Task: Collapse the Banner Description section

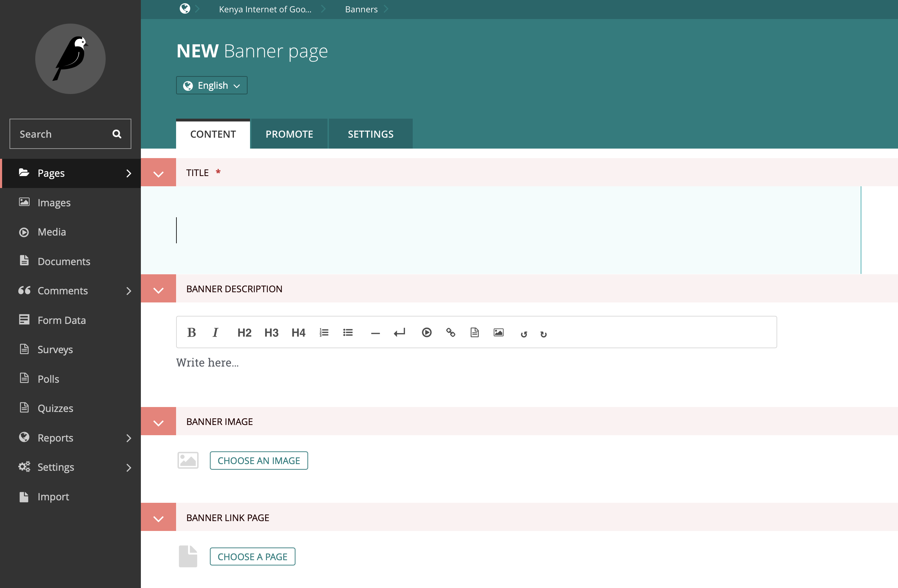Action: click(158, 288)
